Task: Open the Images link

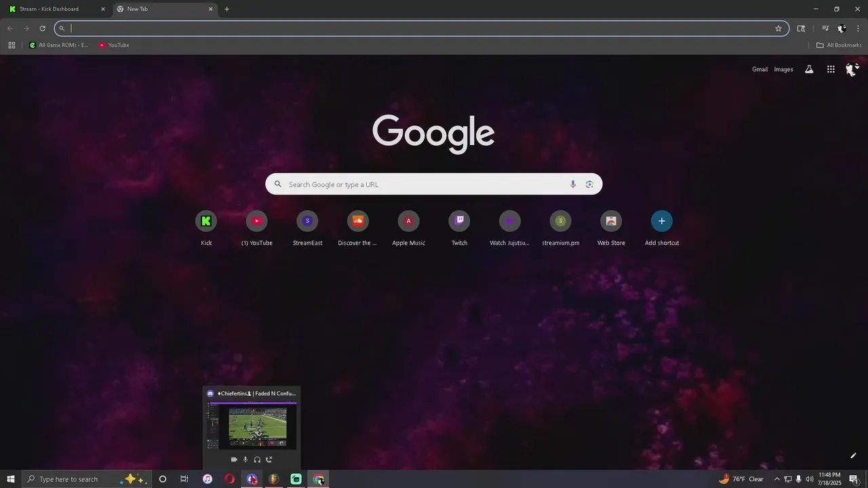Action: pyautogui.click(x=783, y=69)
